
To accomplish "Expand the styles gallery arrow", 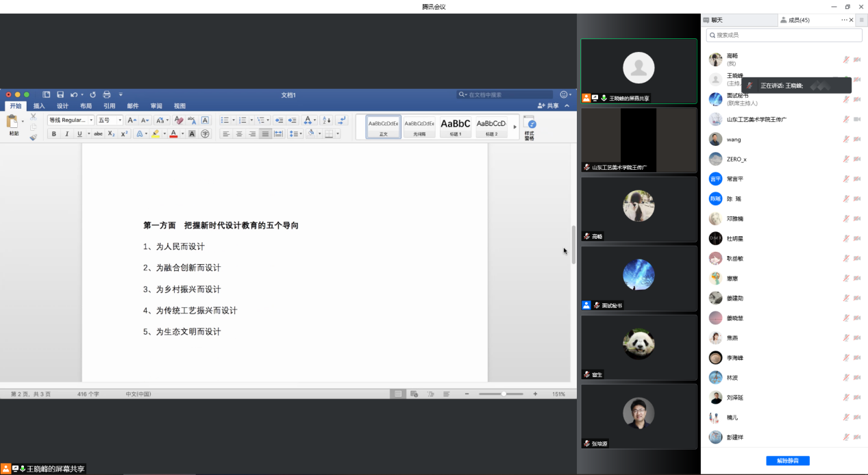I will tap(515, 127).
